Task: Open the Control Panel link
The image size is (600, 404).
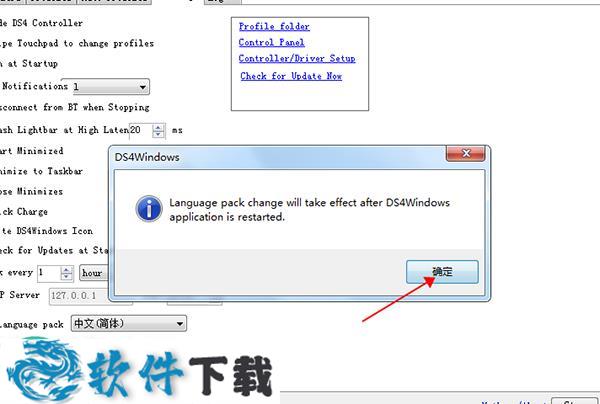Action: (x=272, y=42)
